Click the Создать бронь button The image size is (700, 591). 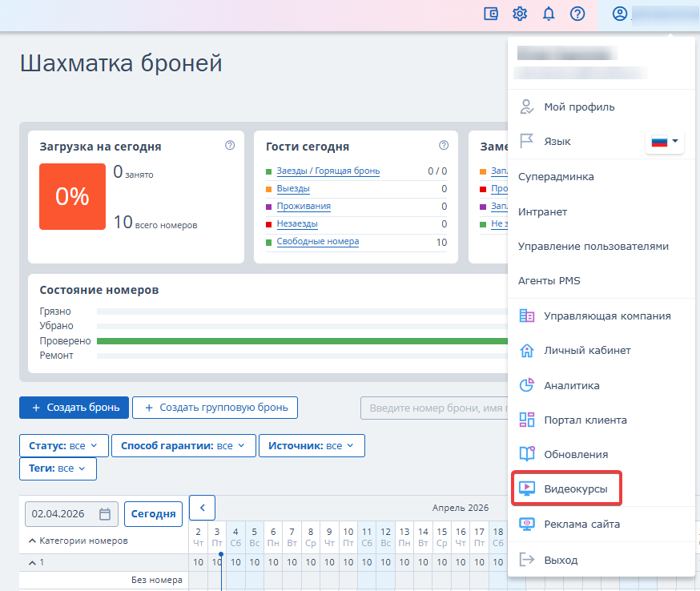point(74,408)
